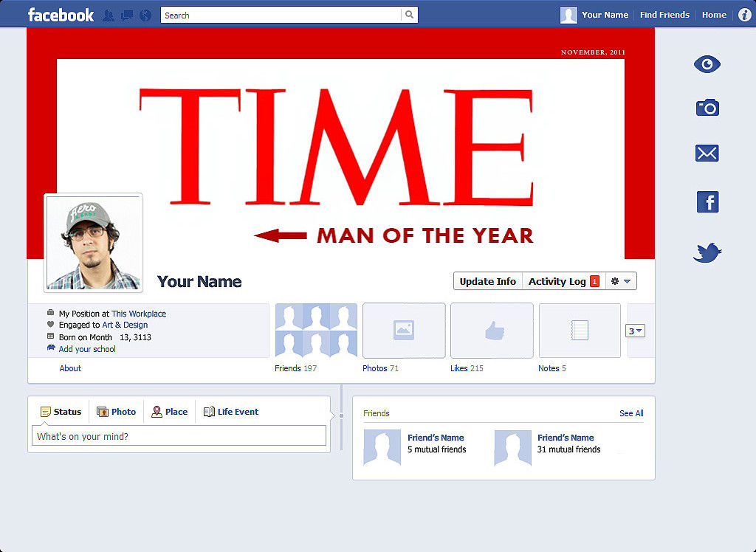Open the Photos thumbnail box
The image size is (756, 552).
tap(404, 331)
